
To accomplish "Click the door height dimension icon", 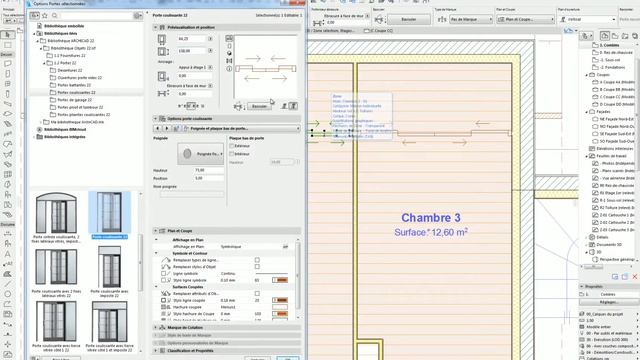I will 163,52.
